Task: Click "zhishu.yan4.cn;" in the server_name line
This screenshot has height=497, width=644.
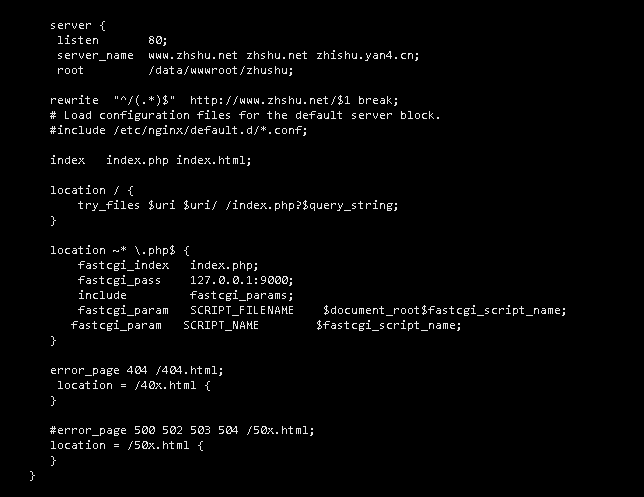Action: [369, 55]
